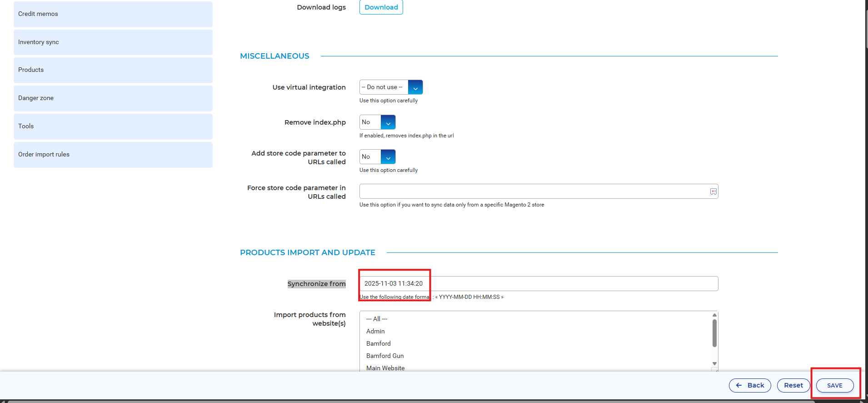Select Bamford in the website list
The image size is (868, 403).
click(379, 343)
